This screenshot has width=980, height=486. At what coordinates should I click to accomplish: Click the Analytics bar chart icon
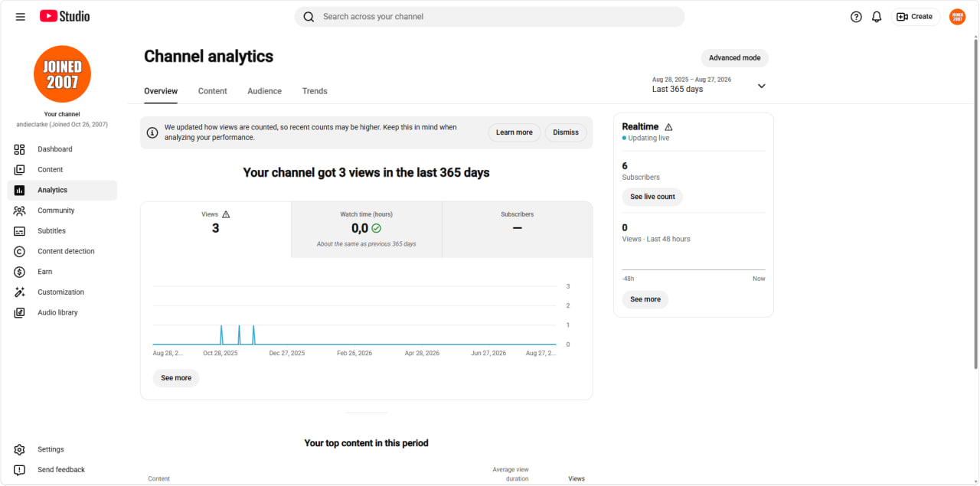coord(20,190)
